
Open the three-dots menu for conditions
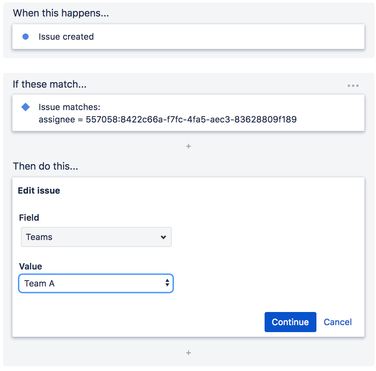click(353, 86)
